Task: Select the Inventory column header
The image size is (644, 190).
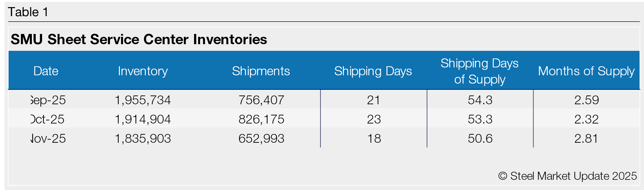Action: click(143, 71)
